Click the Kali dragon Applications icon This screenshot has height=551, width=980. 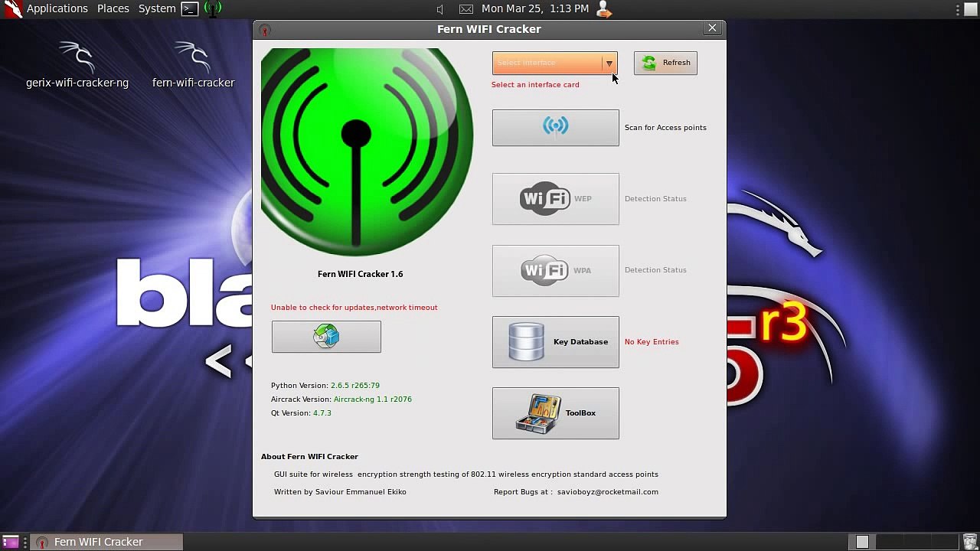[12, 9]
